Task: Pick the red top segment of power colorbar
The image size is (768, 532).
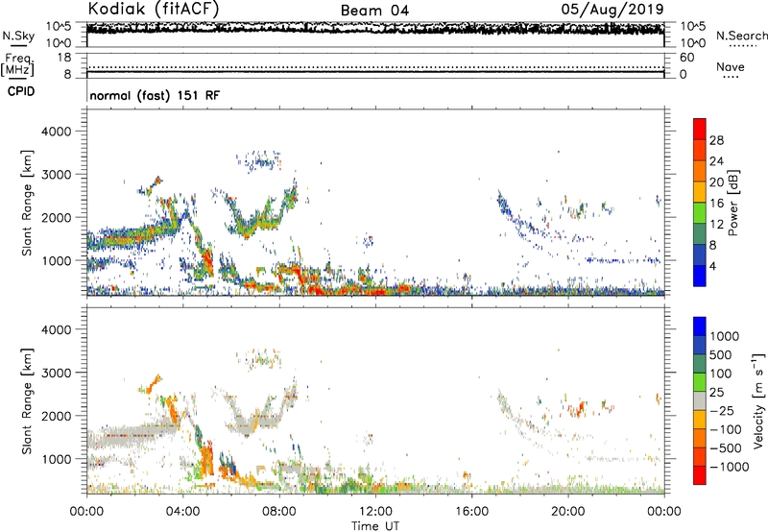Action: (x=700, y=129)
